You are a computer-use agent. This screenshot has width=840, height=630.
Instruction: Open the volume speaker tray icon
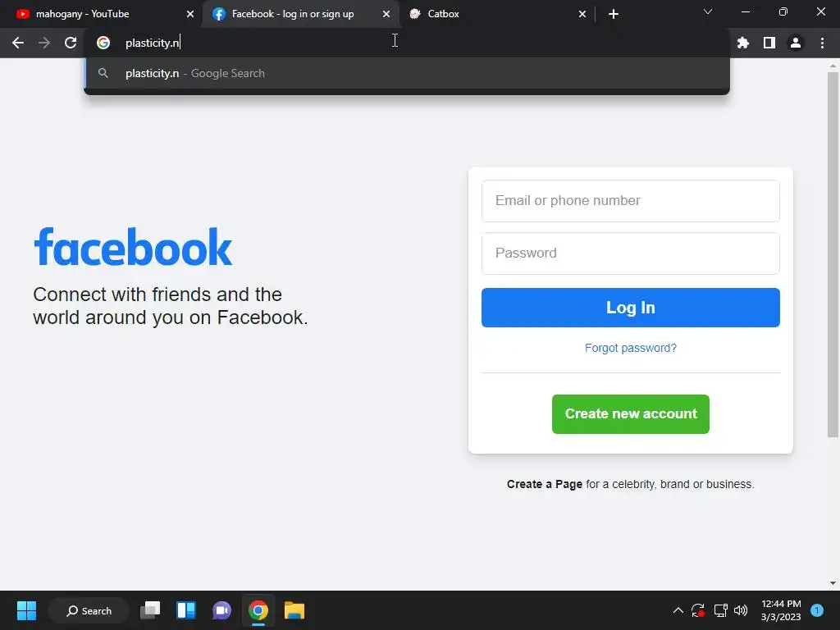pos(741,610)
